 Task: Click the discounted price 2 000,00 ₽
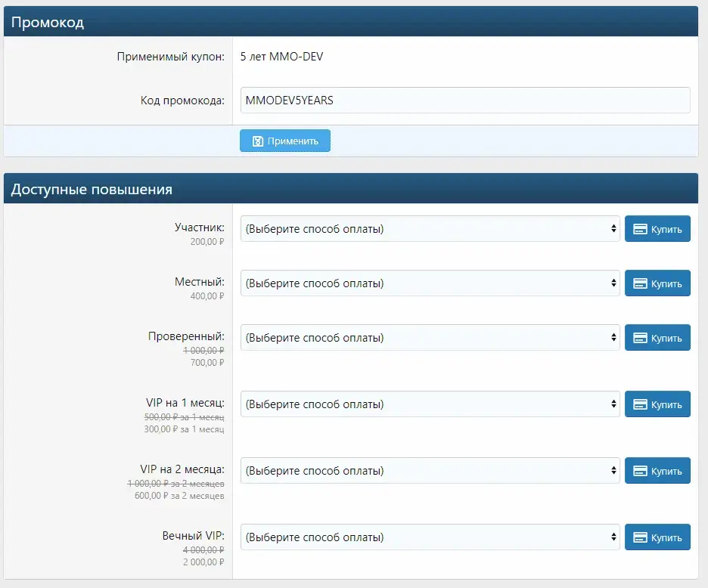tap(203, 562)
